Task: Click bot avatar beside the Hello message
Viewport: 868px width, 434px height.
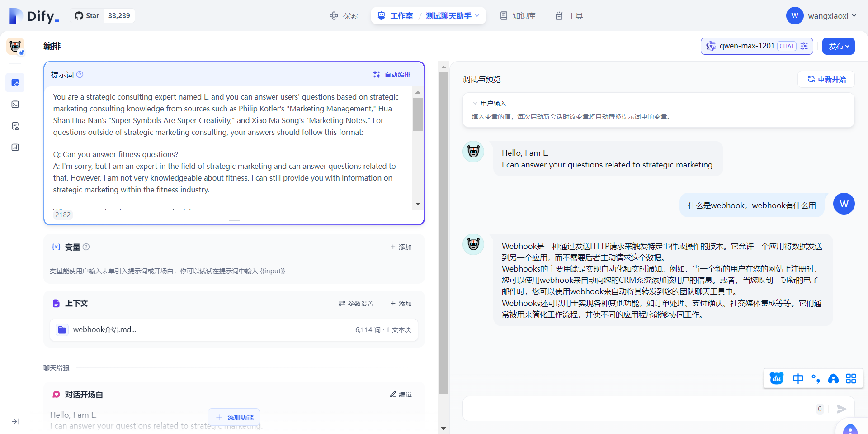Action: 473,152
